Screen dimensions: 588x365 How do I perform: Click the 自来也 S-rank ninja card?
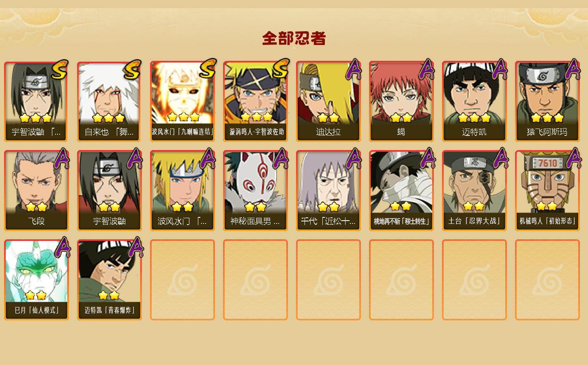point(109,101)
